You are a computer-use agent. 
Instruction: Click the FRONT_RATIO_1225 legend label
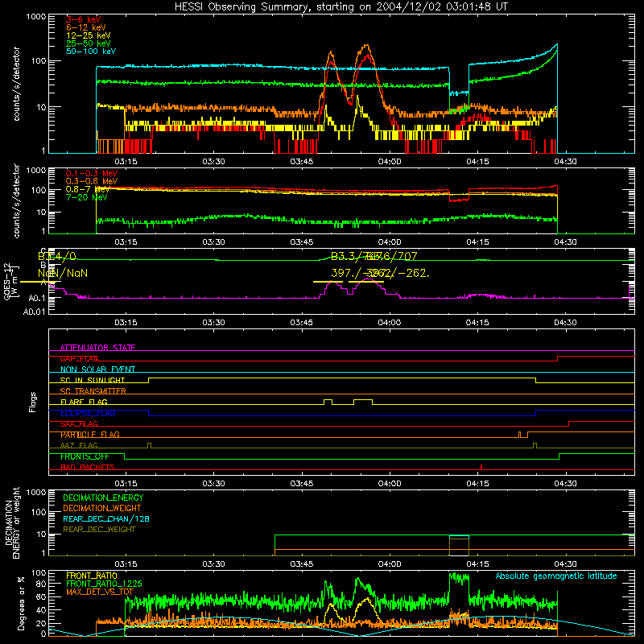pos(104,584)
